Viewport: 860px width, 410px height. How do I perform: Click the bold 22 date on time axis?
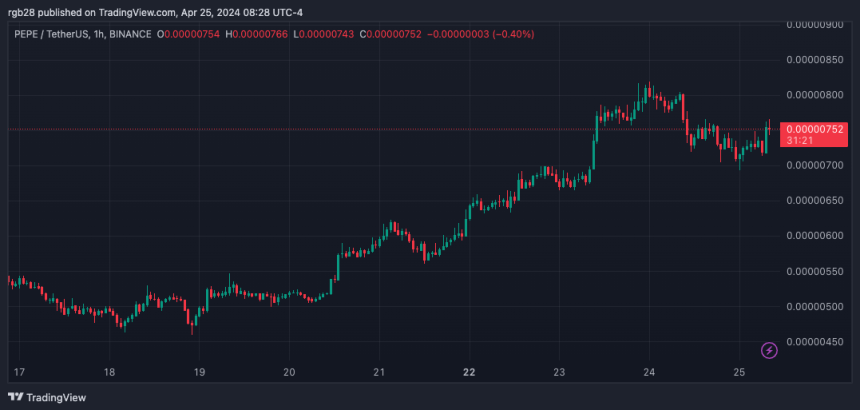(469, 372)
